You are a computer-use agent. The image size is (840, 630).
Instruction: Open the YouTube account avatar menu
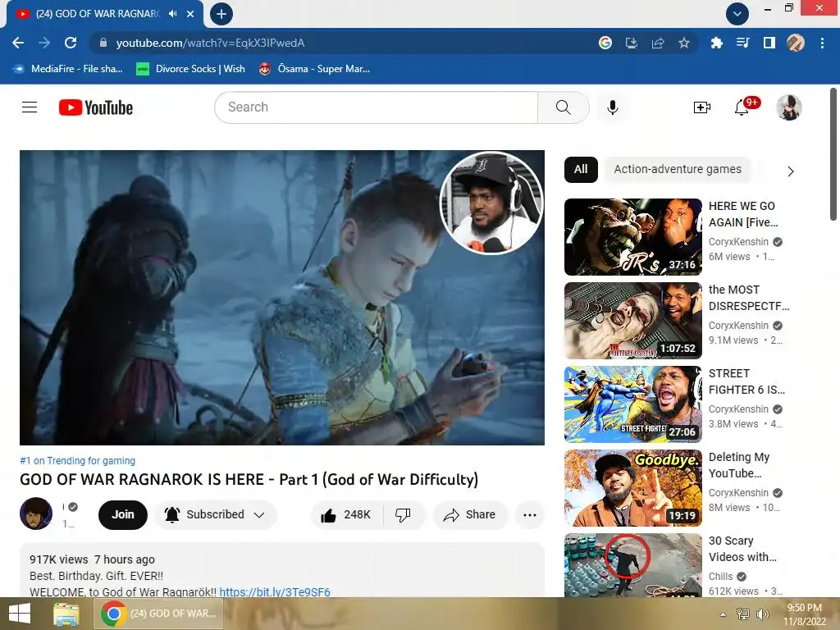click(788, 107)
